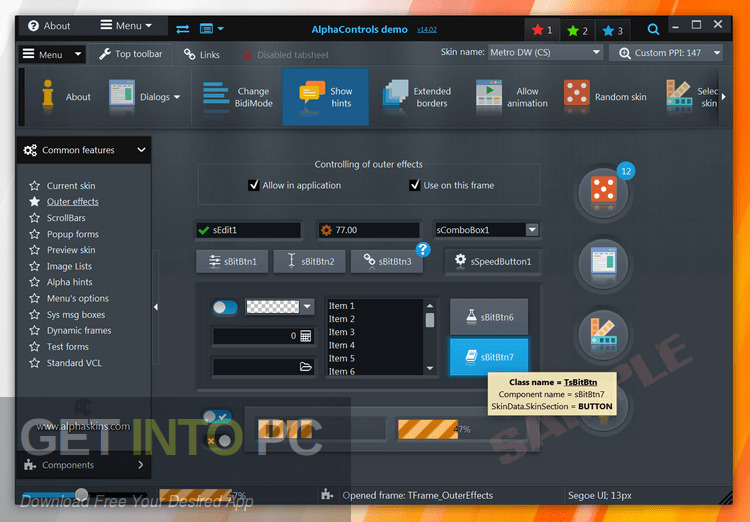This screenshot has height=522, width=750.
Task: Open the Dialogs dropdown arrow
Action: pyautogui.click(x=177, y=97)
